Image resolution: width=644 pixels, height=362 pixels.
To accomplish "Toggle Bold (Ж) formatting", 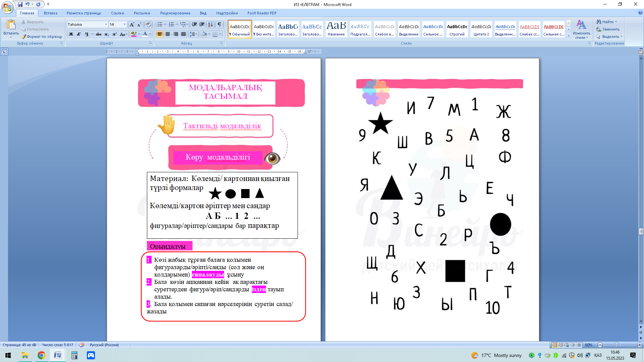I will click(x=71, y=34).
